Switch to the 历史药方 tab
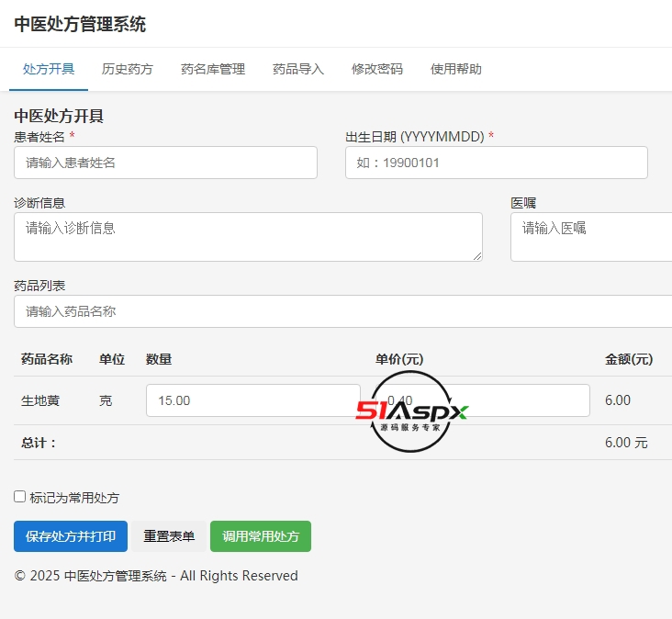 coord(128,69)
